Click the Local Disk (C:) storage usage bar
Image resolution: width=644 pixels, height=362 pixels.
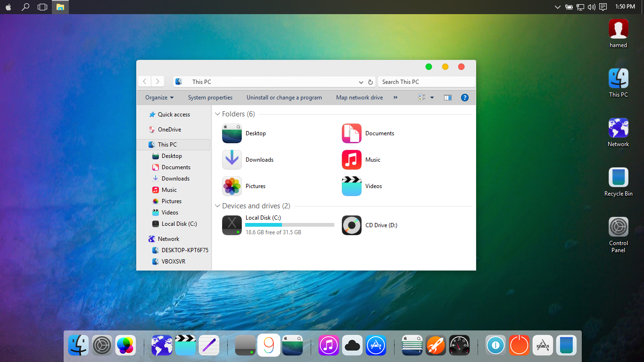click(290, 225)
